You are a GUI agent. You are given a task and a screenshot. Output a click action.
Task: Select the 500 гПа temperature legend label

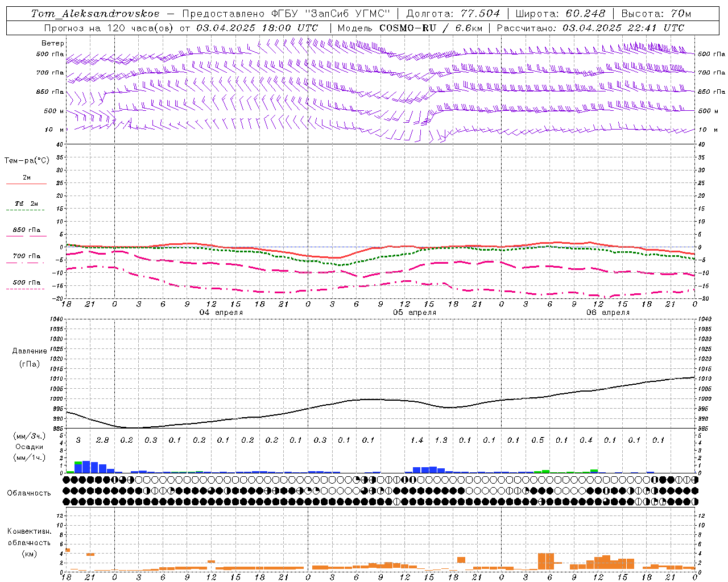[x=27, y=282]
